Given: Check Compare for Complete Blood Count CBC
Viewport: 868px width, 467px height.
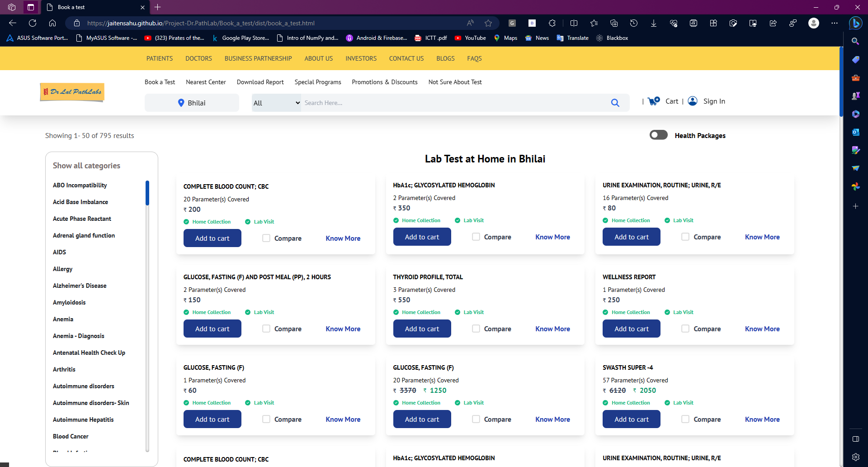Looking at the screenshot, I should (266, 238).
